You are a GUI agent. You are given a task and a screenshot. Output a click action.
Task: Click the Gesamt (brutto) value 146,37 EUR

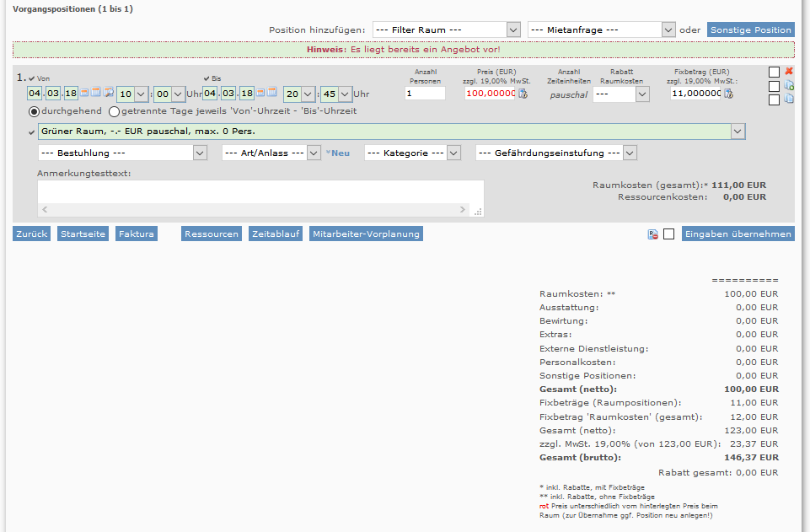tap(751, 458)
